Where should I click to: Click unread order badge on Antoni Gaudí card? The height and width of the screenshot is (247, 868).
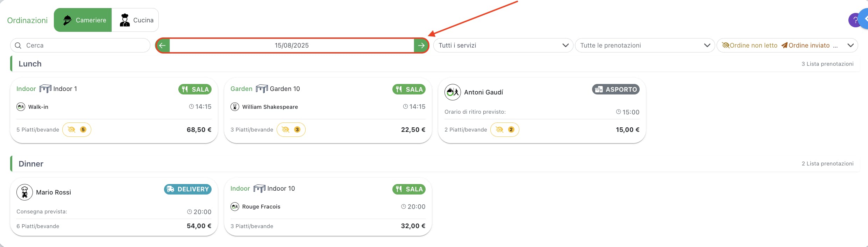[505, 130]
